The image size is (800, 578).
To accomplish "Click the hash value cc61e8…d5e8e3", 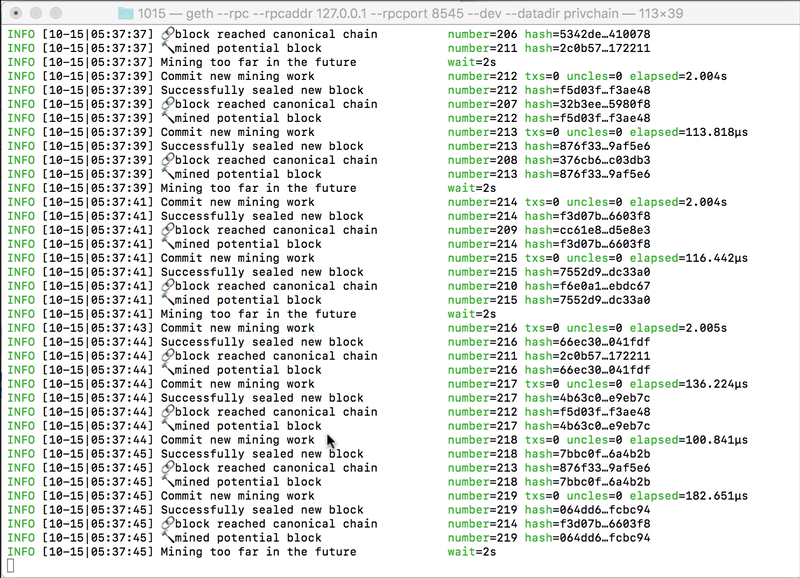I will [x=605, y=230].
